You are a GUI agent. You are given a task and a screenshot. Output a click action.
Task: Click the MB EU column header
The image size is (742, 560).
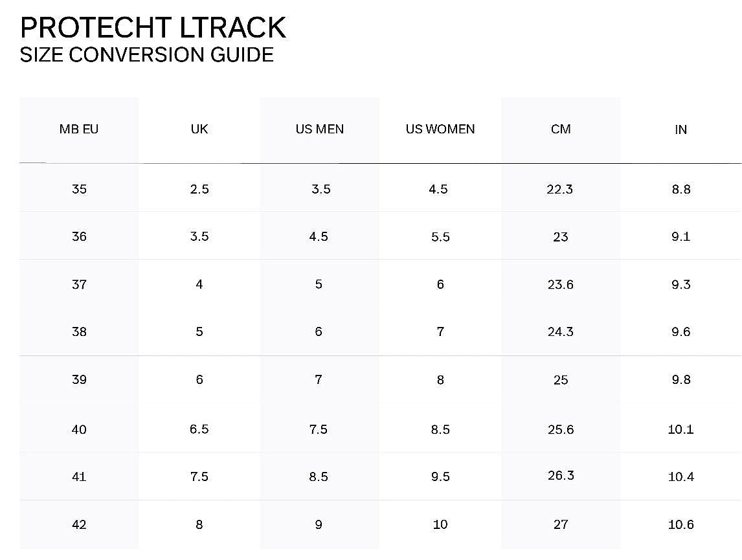[79, 129]
